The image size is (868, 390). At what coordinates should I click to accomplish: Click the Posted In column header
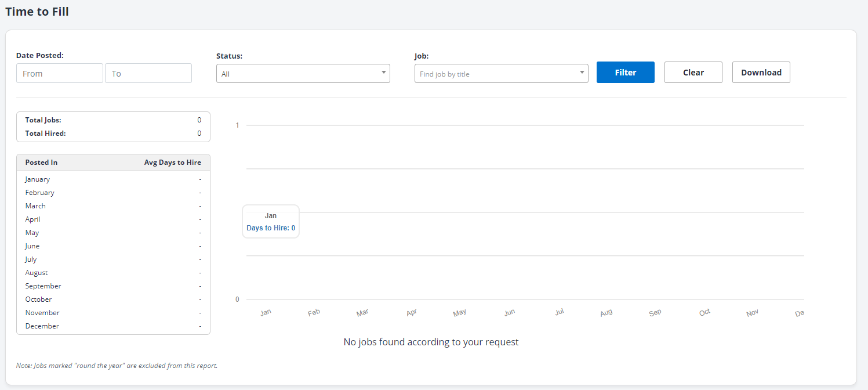pos(41,162)
